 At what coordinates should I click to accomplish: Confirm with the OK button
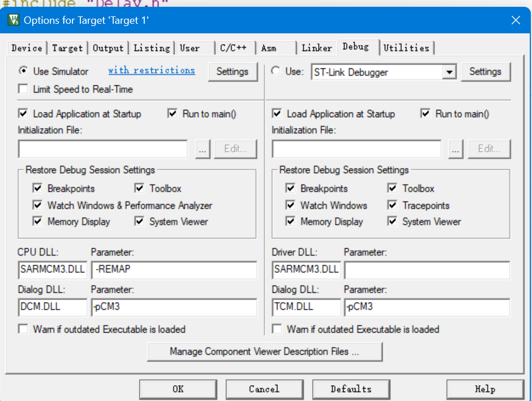(178, 389)
